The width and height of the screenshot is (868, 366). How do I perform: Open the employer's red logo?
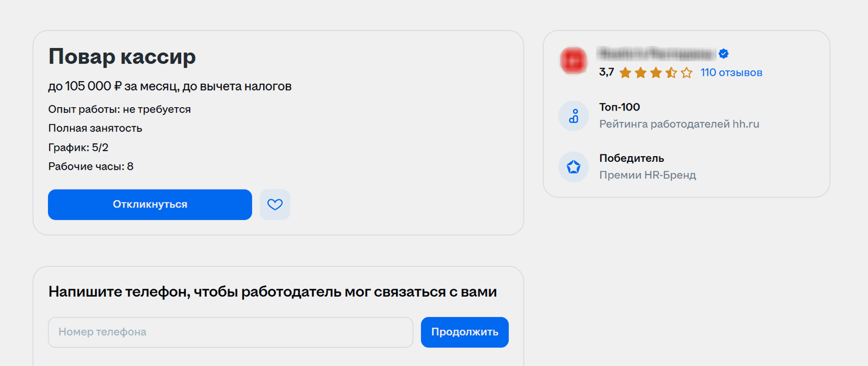coord(573,60)
